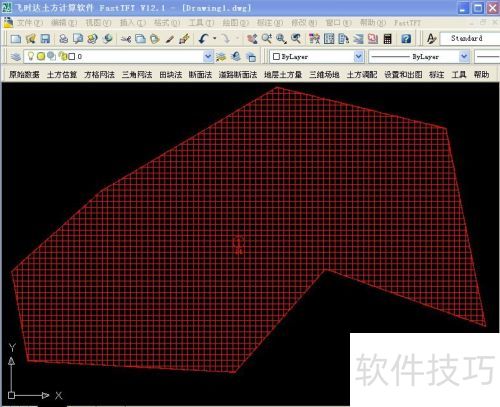
Task: Toggle layer 0 lock icon
Action: 63,56
